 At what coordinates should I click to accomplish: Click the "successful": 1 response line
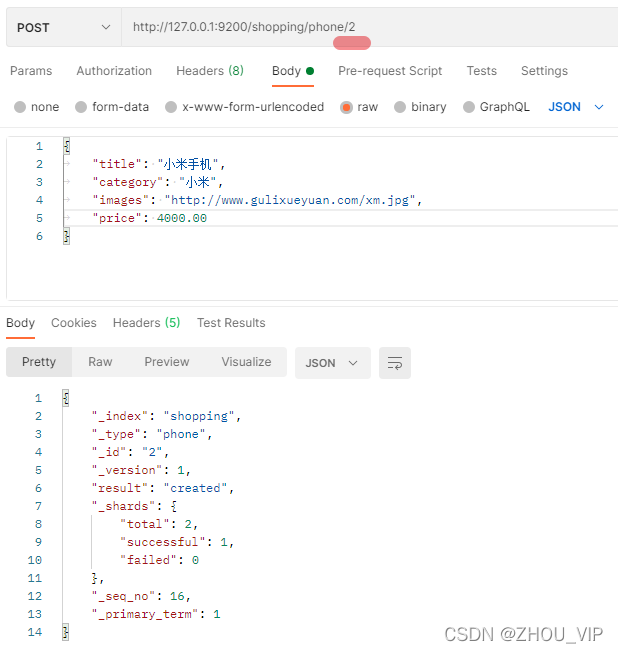click(x=177, y=542)
